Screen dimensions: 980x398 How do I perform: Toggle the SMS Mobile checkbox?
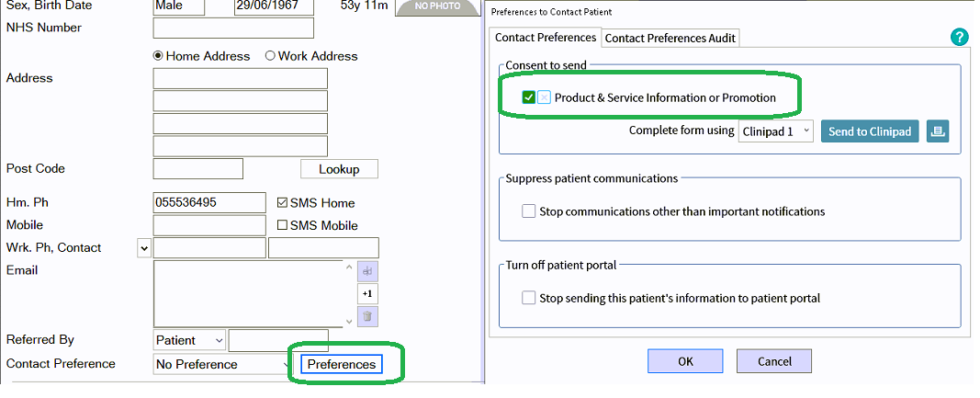click(x=282, y=225)
